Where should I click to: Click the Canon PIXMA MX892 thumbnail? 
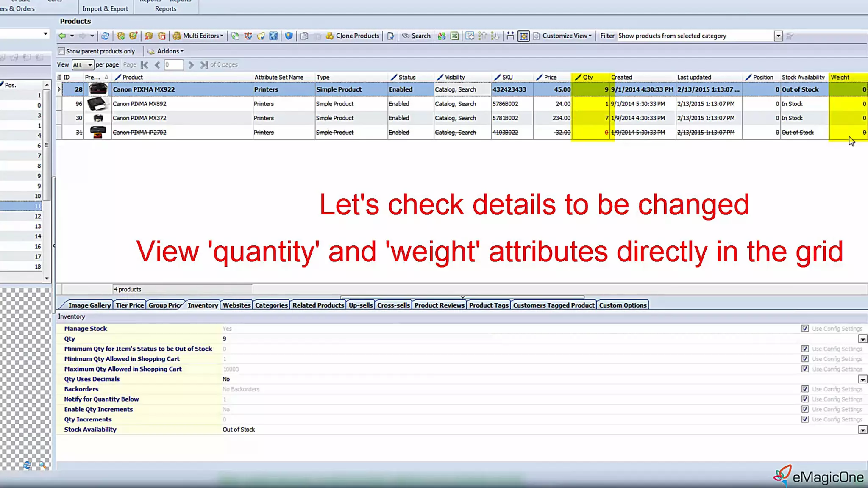97,104
